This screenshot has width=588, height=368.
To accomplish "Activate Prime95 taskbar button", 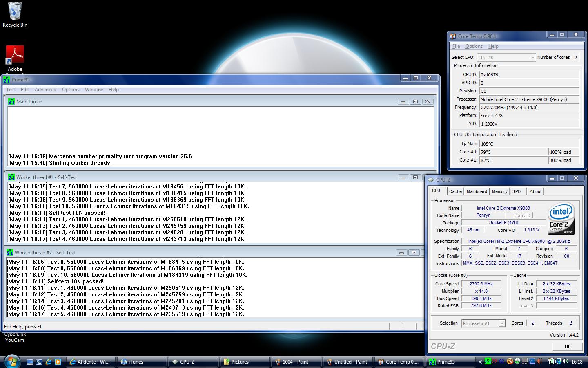I will [451, 362].
